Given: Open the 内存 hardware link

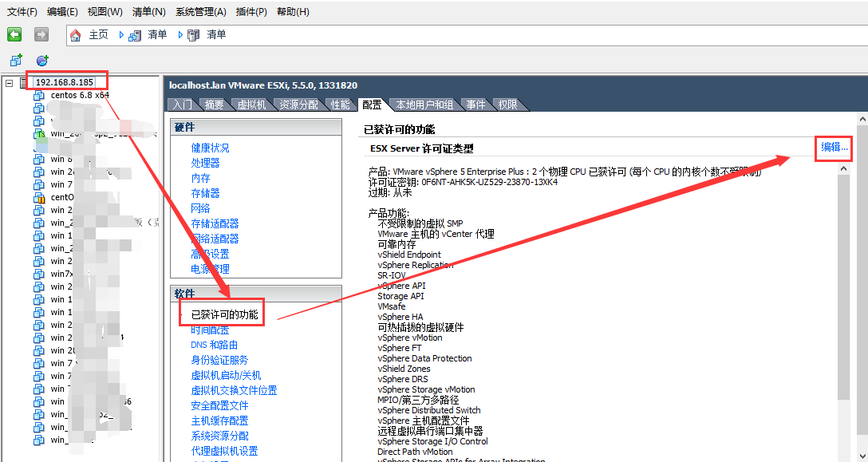Looking at the screenshot, I should coord(200,178).
